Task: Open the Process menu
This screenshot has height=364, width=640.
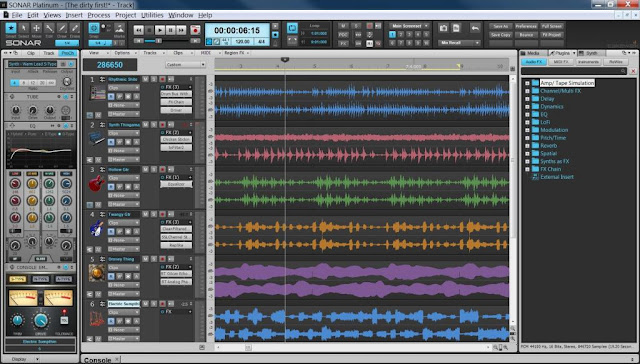Action: point(99,15)
